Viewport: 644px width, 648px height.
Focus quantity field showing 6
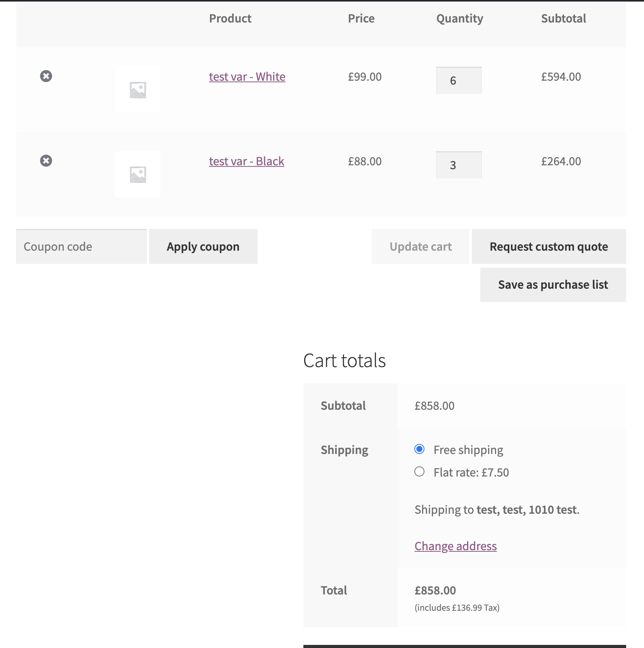(459, 80)
